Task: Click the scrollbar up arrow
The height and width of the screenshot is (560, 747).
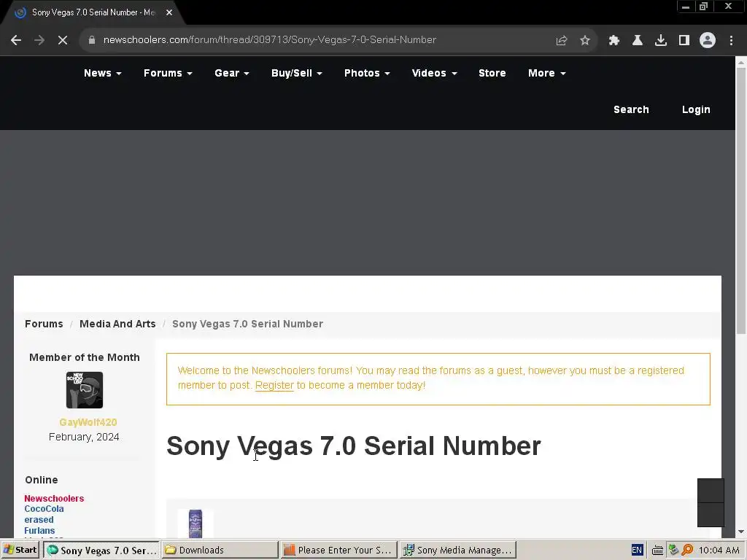Action: pyautogui.click(x=741, y=61)
